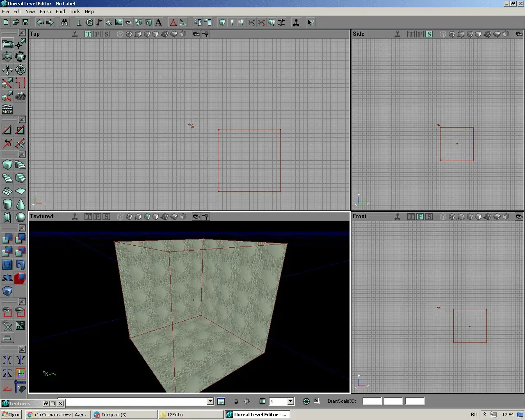Collapse the CSG operations group arrow
The width and height of the screenshot is (525, 420).
[x=22, y=228]
